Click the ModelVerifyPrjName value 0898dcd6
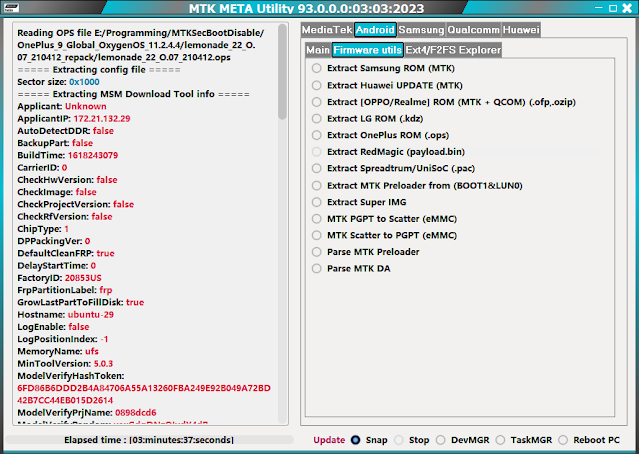This screenshot has width=639, height=454. (136, 413)
